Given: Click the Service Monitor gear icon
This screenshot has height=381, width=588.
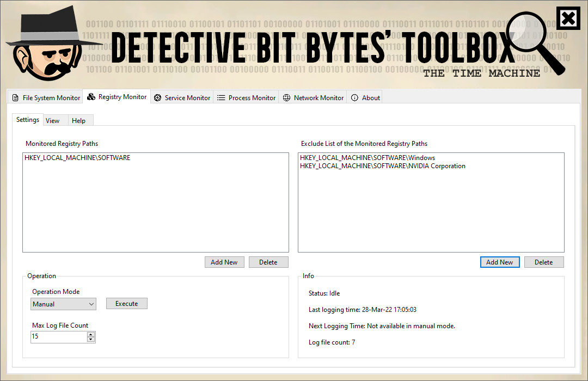Looking at the screenshot, I should pos(158,98).
